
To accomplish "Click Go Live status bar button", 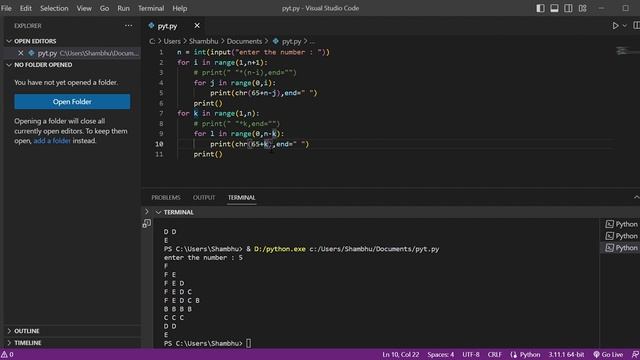I will (608, 355).
